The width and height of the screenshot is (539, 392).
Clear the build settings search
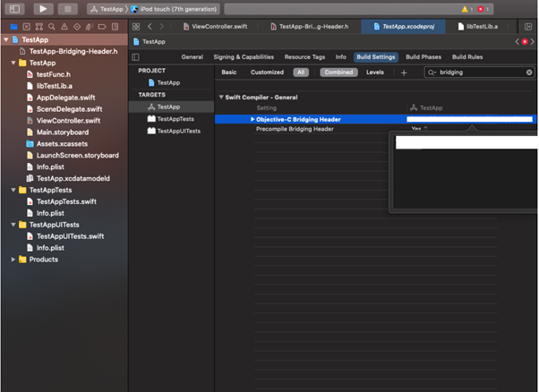(529, 72)
